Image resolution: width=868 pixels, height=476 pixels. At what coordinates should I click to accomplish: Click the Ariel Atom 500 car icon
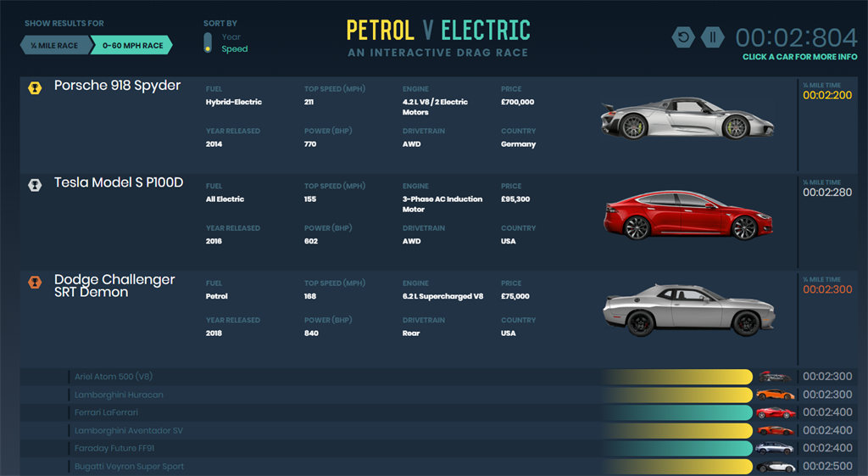pos(776,377)
